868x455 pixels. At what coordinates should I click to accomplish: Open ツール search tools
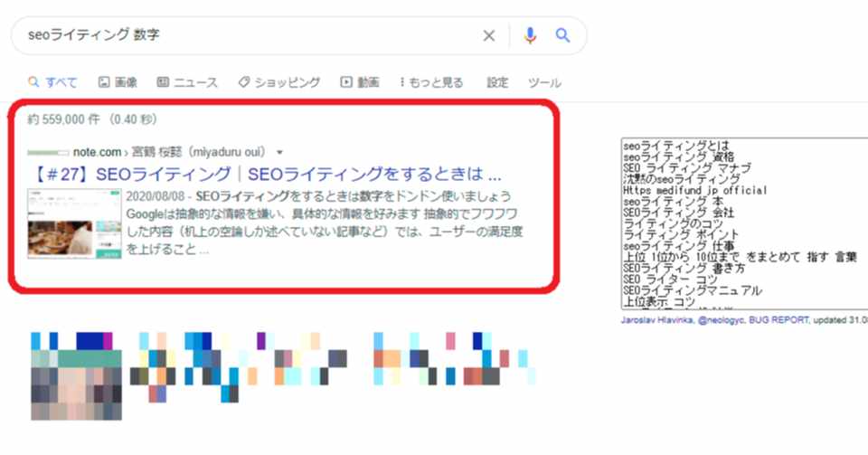tap(544, 82)
